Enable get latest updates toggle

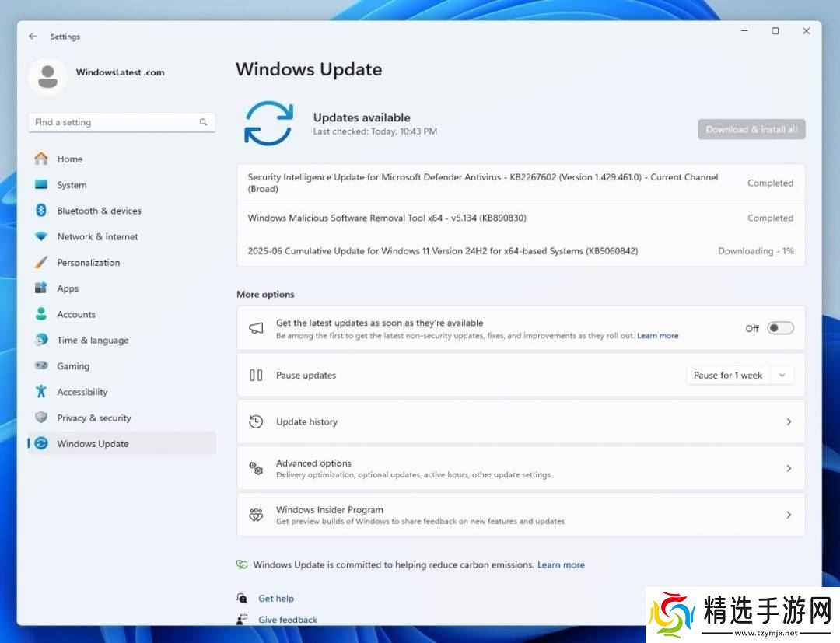(780, 328)
